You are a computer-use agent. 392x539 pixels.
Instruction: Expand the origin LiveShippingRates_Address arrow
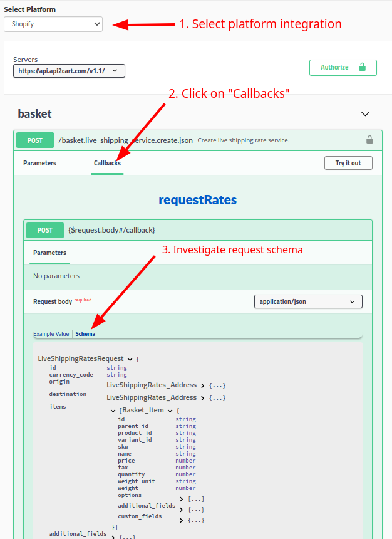tap(202, 385)
